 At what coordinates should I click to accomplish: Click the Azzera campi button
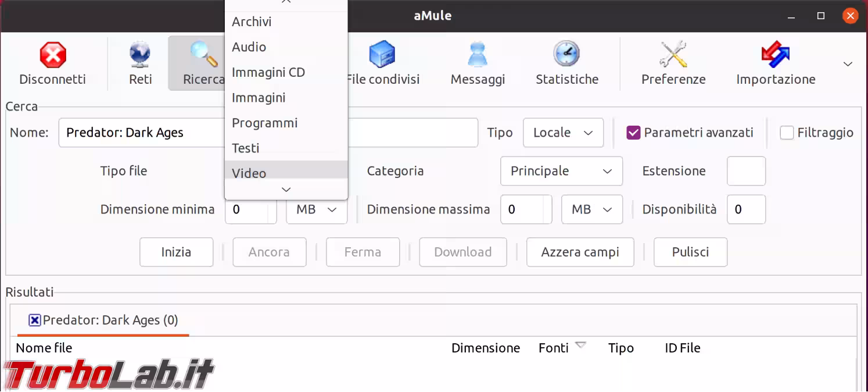click(579, 252)
